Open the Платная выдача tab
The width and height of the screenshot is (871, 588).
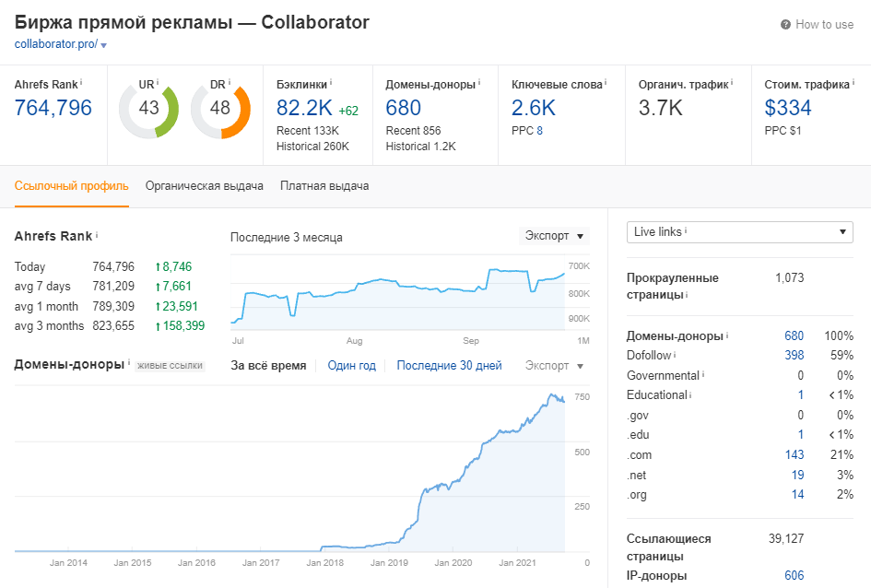(x=324, y=186)
